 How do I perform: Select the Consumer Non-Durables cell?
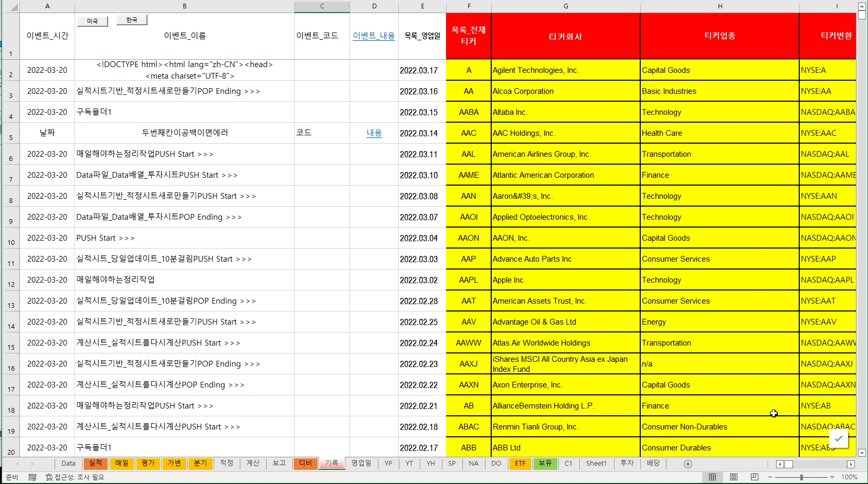point(720,427)
